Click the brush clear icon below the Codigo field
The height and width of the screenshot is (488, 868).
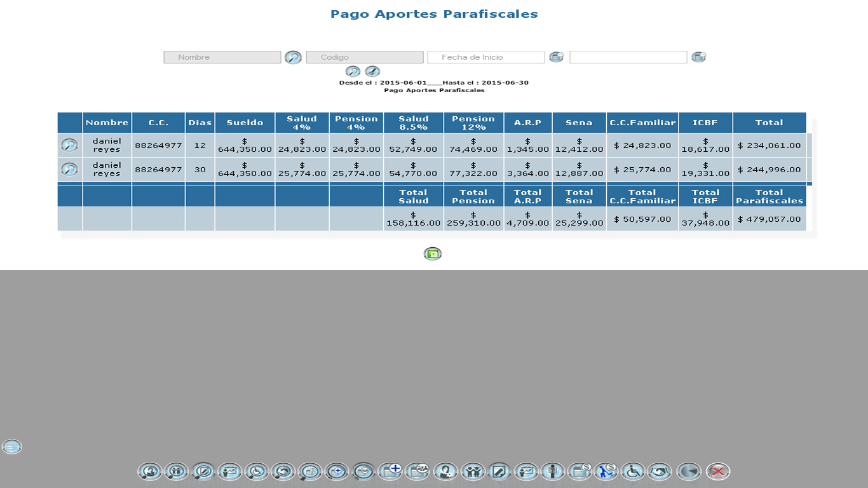[x=372, y=71]
